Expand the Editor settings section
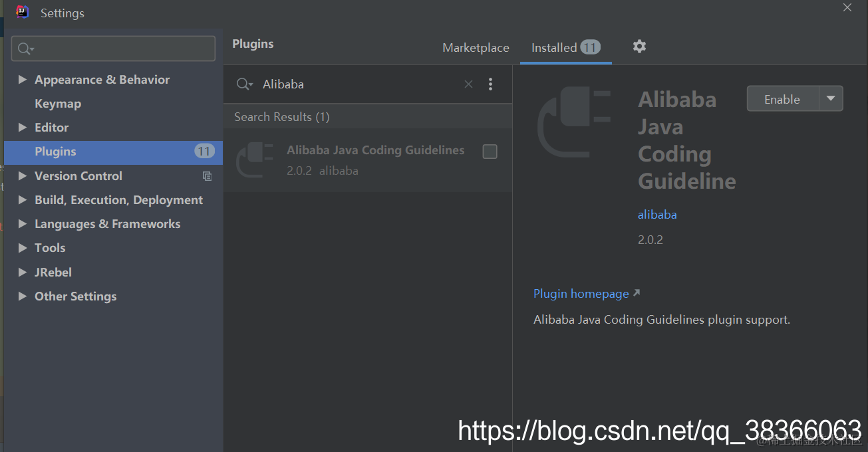This screenshot has height=452, width=868. [x=23, y=128]
